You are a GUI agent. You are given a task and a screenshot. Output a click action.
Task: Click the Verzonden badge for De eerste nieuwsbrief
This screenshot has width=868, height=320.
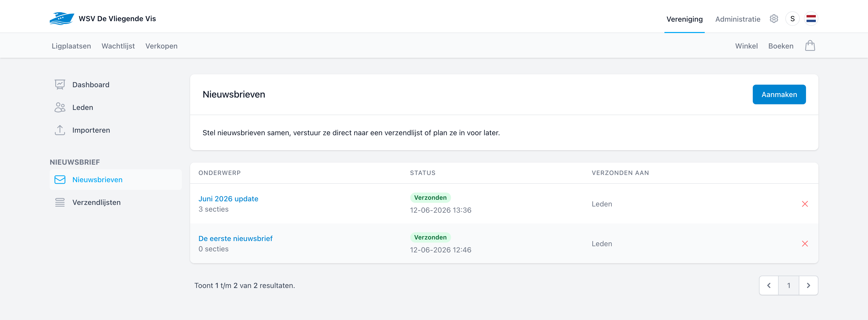click(x=430, y=238)
